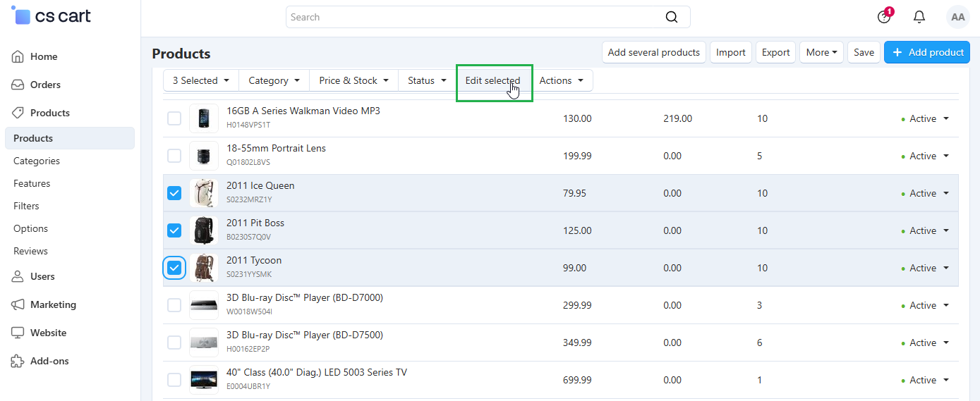The width and height of the screenshot is (980, 401).
Task: Click the Home house icon in sidebar
Action: click(x=18, y=56)
